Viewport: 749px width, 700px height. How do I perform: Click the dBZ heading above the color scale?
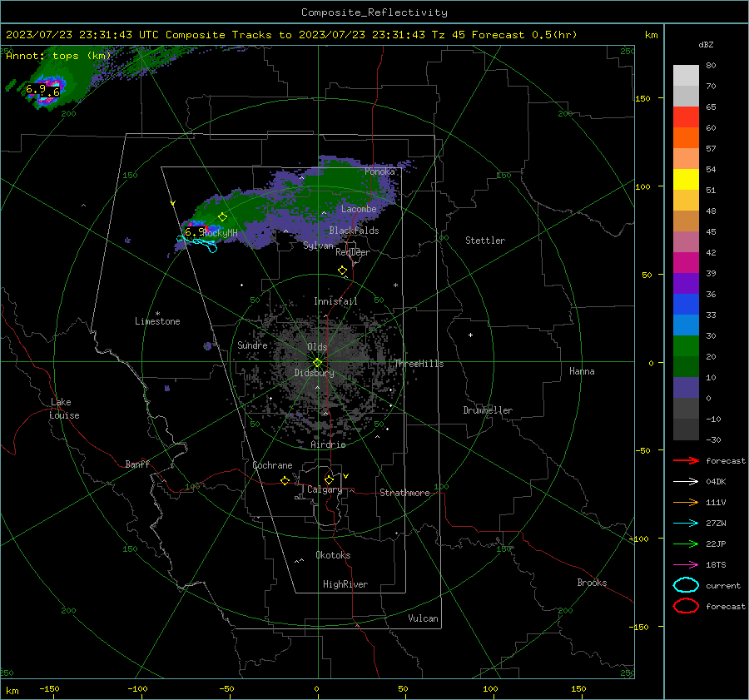[706, 44]
